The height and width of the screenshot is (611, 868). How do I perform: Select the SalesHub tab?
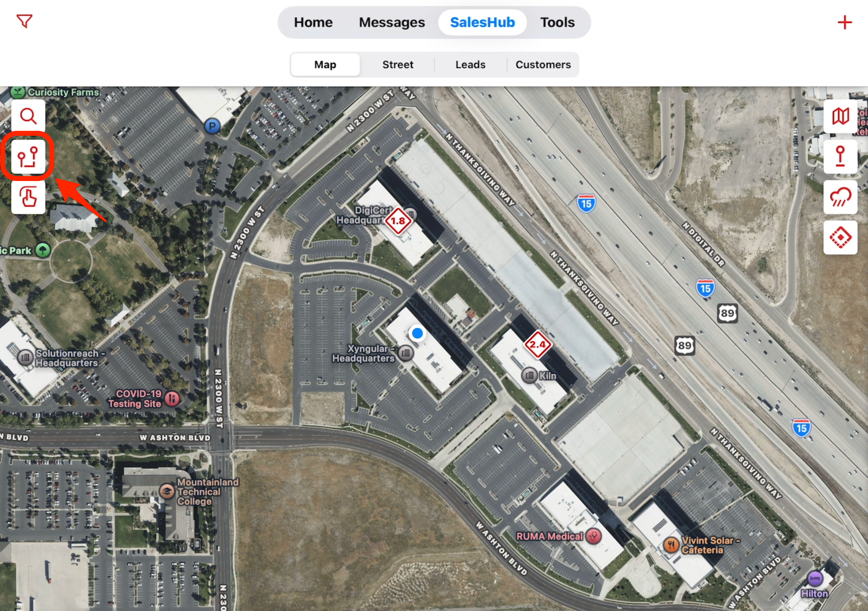[x=482, y=22]
